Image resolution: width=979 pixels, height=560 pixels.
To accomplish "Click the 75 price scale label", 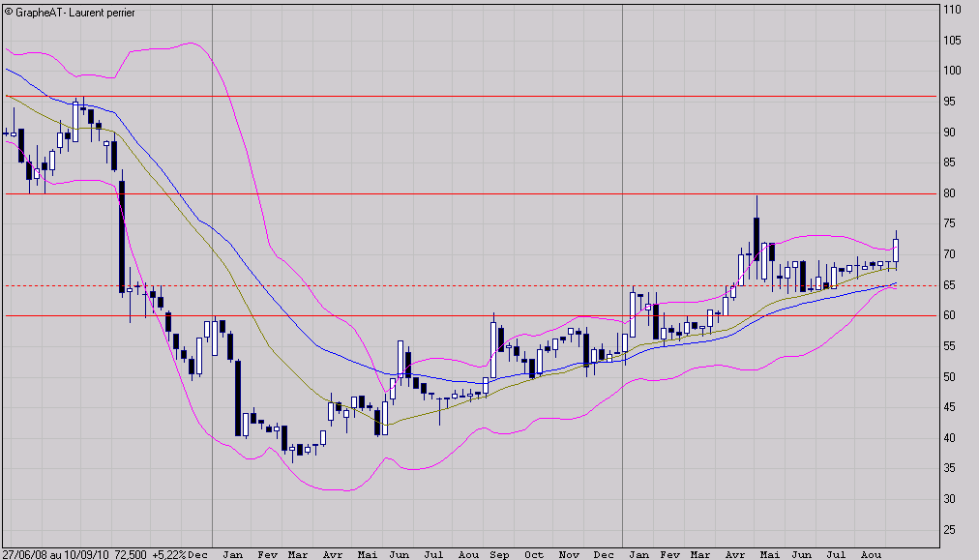I will coord(949,223).
